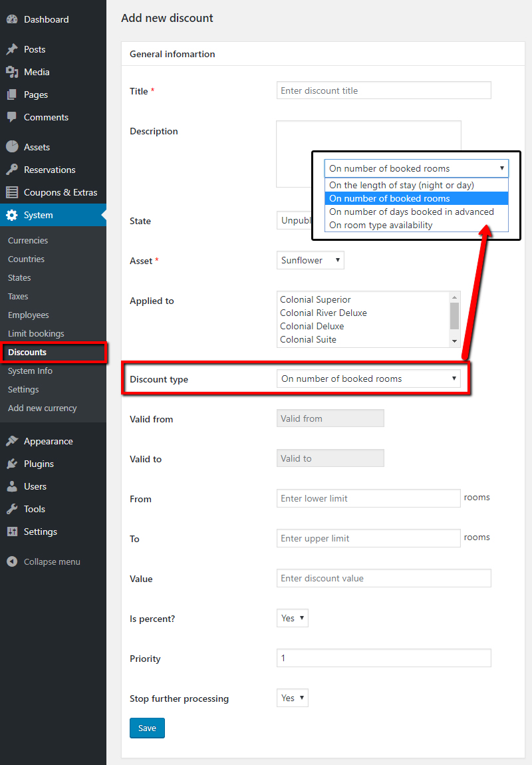This screenshot has width=532, height=765.
Task: Click the System gear icon
Action: point(14,215)
